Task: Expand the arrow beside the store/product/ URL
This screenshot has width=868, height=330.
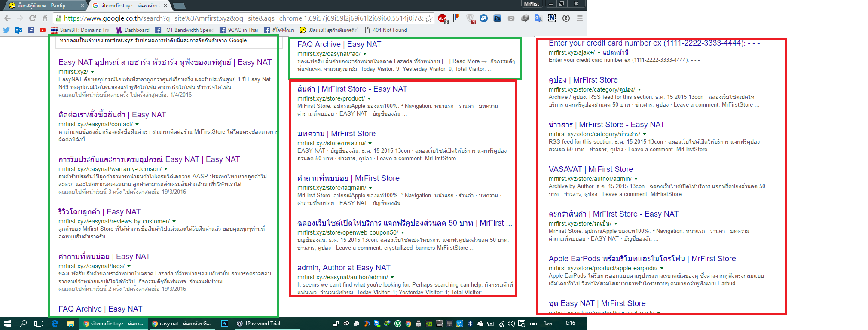Action: coord(369,99)
